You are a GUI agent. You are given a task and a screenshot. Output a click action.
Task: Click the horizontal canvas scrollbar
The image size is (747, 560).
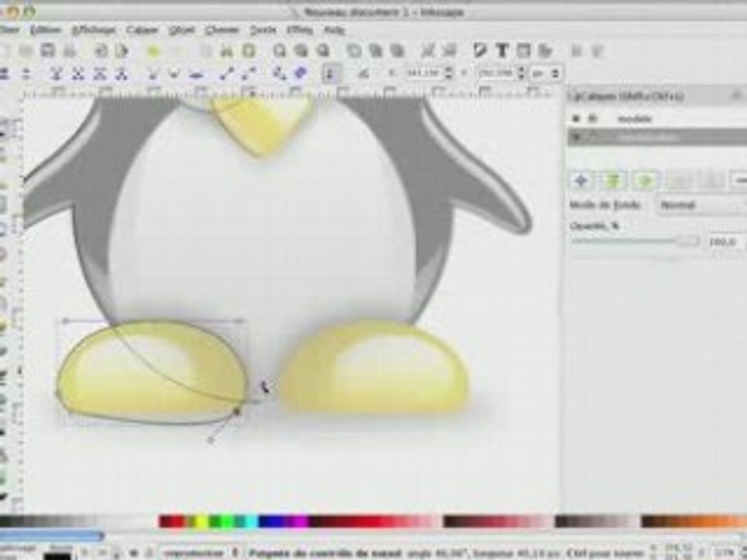pos(51,537)
